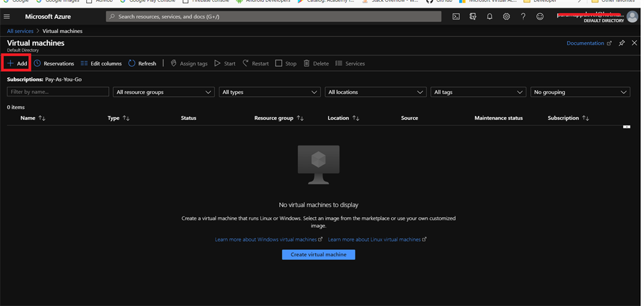Open the Android Developers bookmark
This screenshot has height=306, width=644.
(x=264, y=1)
